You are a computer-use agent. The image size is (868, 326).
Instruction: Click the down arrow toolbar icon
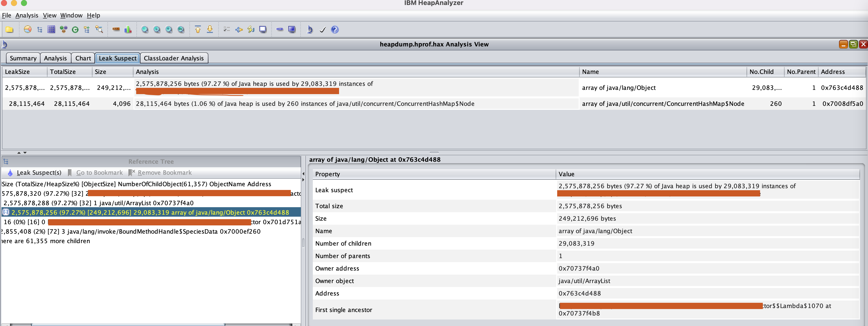point(210,30)
